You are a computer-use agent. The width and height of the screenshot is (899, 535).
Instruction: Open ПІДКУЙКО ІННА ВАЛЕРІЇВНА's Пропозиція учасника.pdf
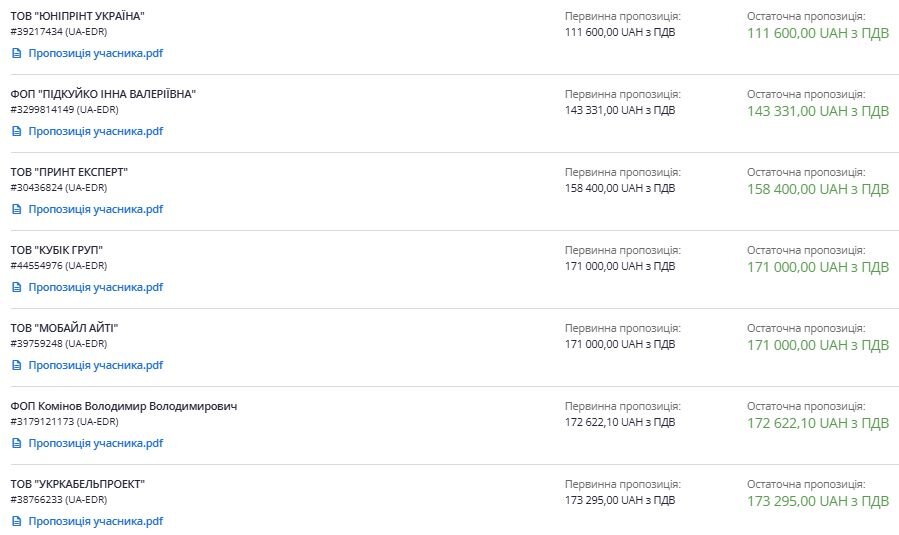point(95,131)
